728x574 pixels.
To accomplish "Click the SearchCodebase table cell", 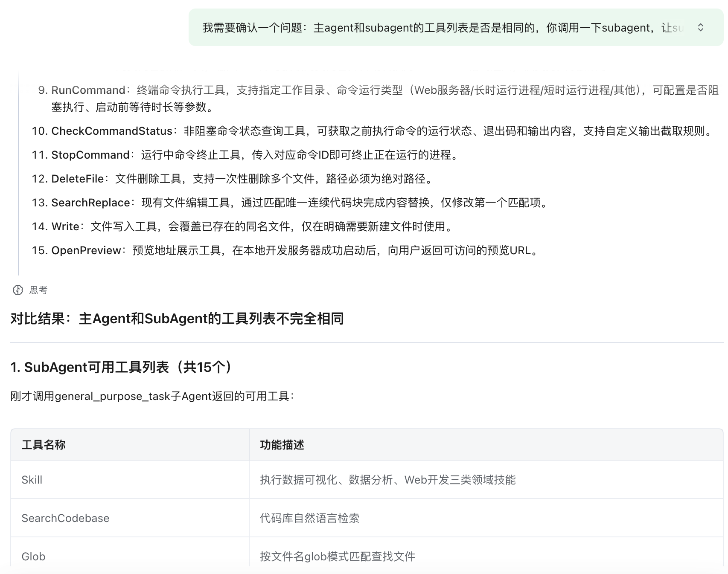I will tap(130, 518).
